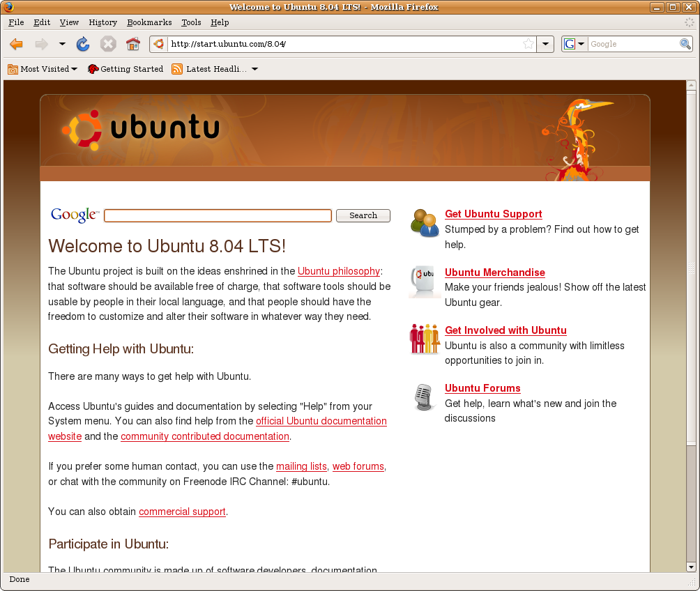Follow the official Ubuntu documentation link
The height and width of the screenshot is (591, 700).
tap(321, 422)
